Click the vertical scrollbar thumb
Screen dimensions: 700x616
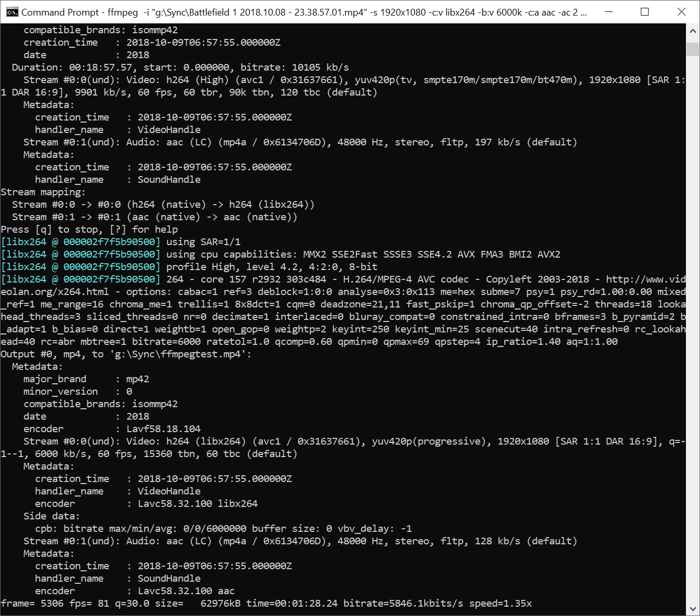tap(693, 49)
